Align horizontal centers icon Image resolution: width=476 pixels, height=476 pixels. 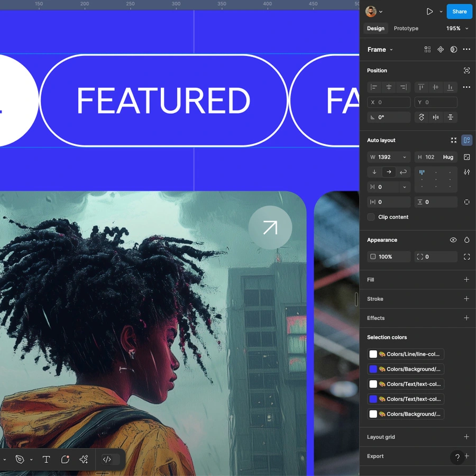[x=389, y=87]
